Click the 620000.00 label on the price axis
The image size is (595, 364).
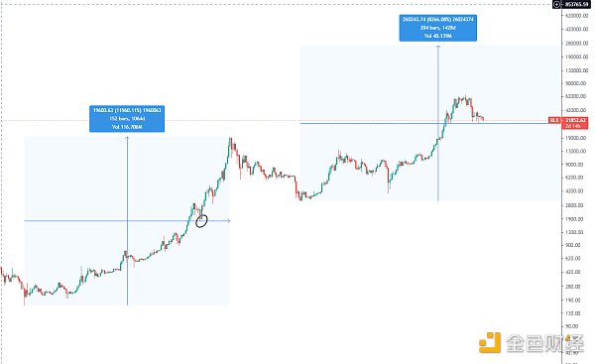click(576, 16)
